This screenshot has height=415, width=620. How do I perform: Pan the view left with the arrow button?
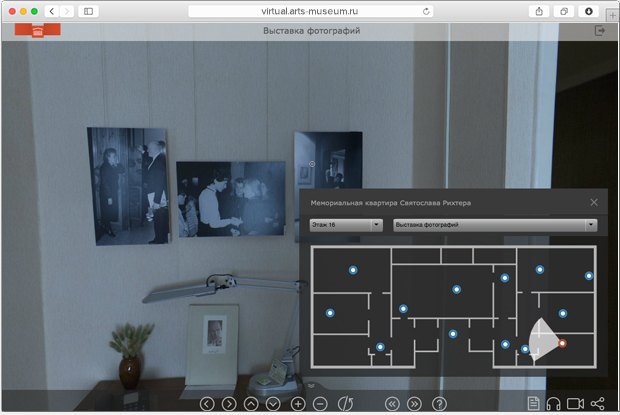[x=207, y=404]
